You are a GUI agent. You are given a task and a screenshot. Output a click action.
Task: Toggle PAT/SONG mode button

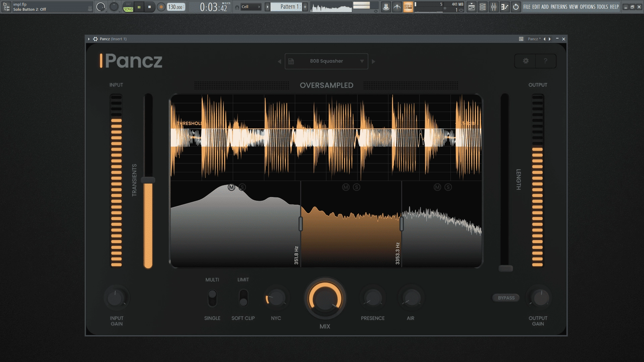coord(128,7)
